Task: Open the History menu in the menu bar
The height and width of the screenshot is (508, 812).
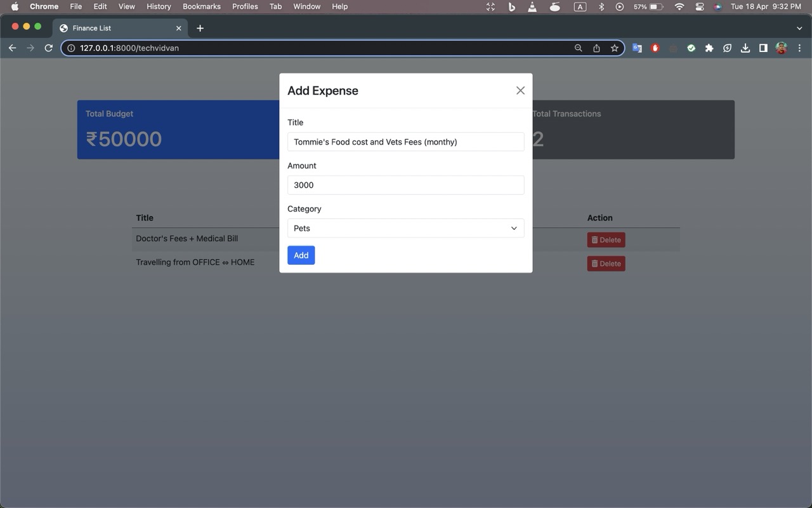Action: click(158, 6)
